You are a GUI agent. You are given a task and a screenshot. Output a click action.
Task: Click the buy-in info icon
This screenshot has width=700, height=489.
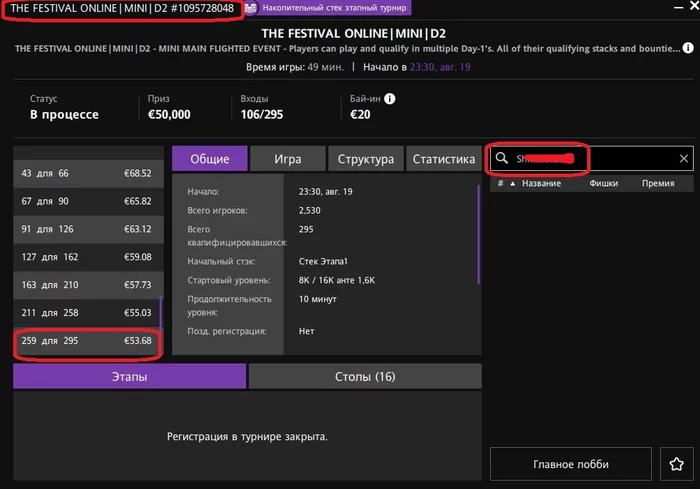click(390, 99)
